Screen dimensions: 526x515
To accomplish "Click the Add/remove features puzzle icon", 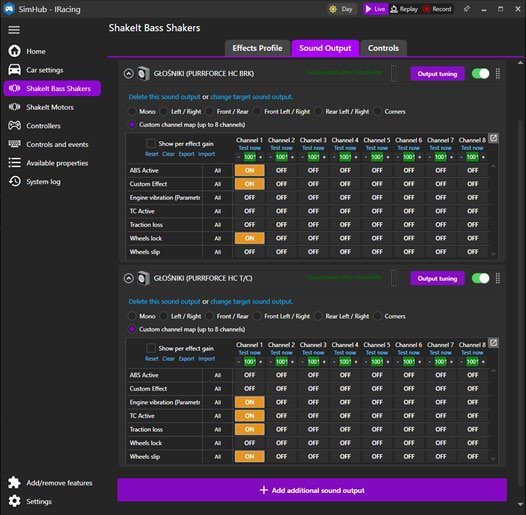I will click(x=14, y=482).
